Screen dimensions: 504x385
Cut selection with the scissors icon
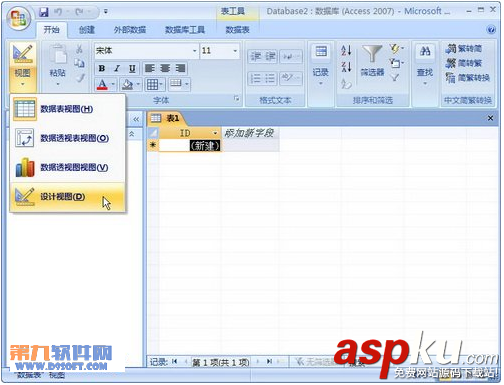point(79,50)
